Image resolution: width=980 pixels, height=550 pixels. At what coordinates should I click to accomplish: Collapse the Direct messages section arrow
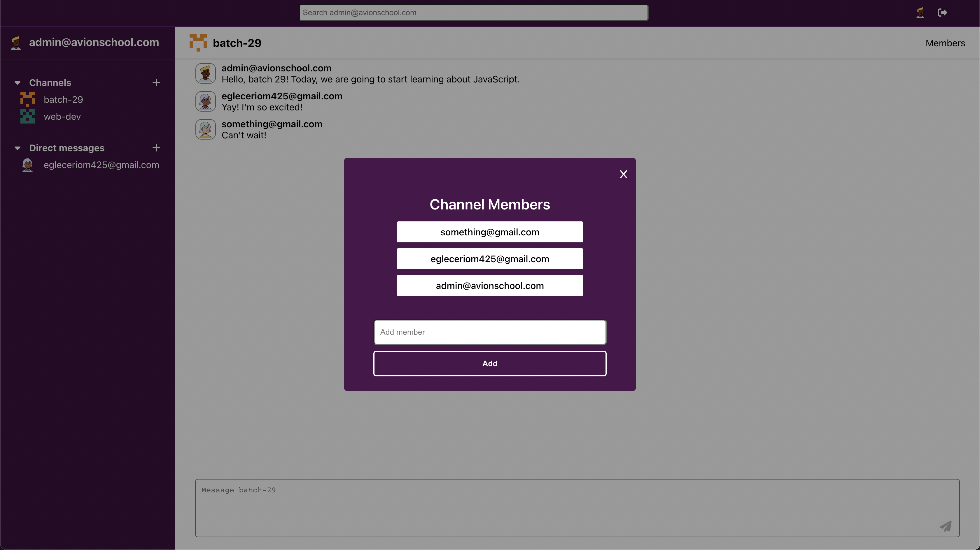tap(17, 148)
